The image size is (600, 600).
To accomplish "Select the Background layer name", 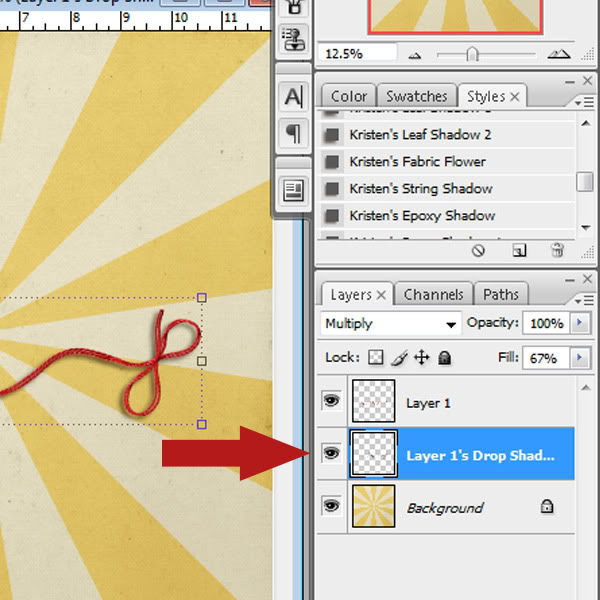I will click(445, 508).
